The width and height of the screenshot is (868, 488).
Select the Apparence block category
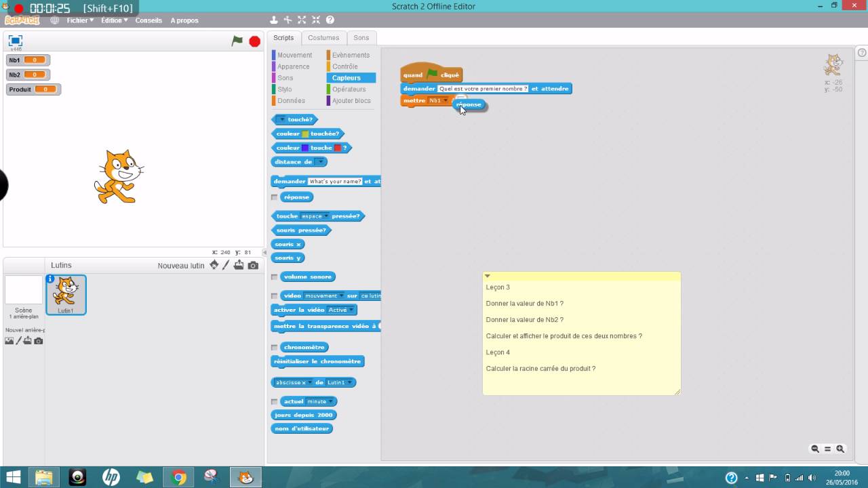point(293,66)
